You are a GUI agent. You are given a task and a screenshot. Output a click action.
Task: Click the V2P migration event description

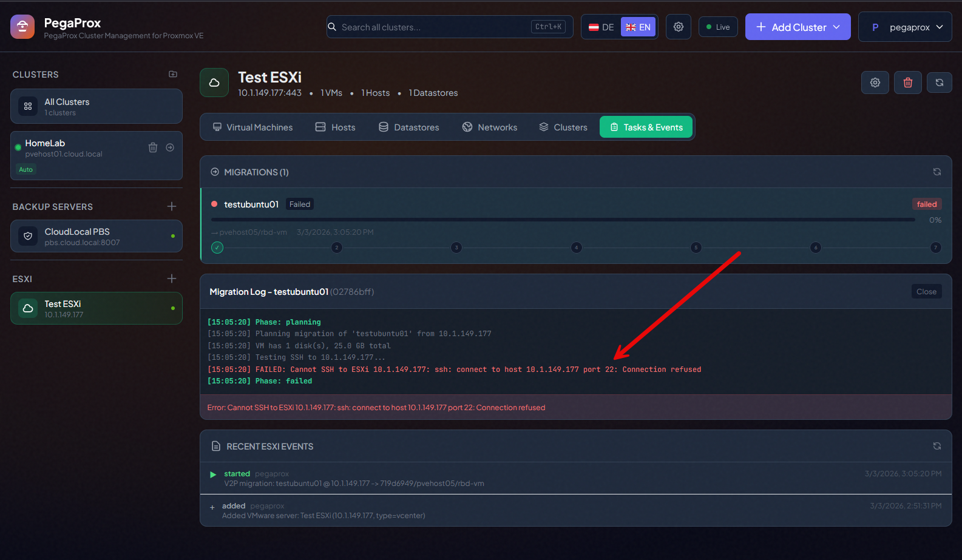pyautogui.click(x=354, y=484)
